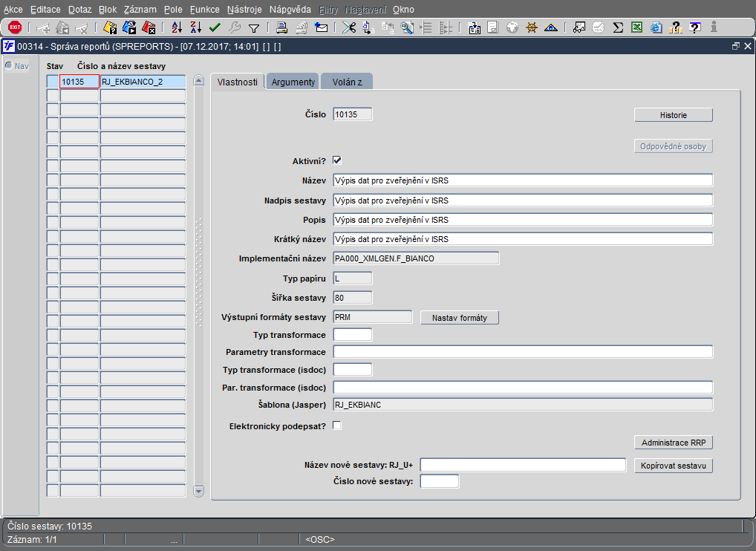This screenshot has width=756, height=551.
Task: Click the Číslo nové sestavy field
Action: (x=439, y=481)
